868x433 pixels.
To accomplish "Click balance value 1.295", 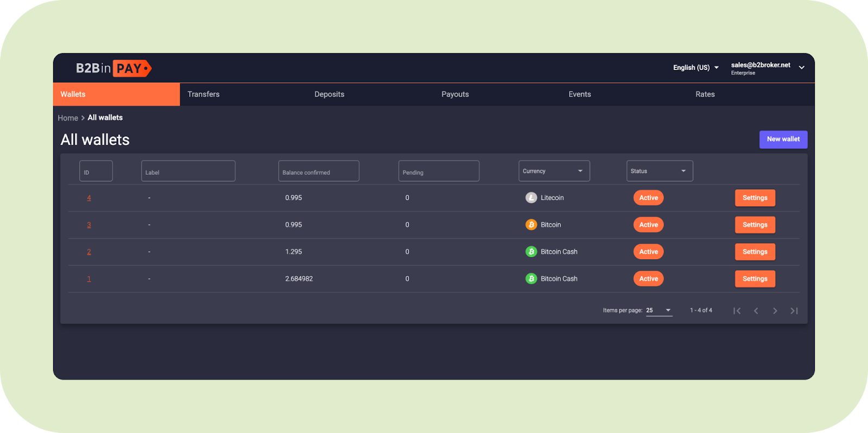I will click(293, 252).
